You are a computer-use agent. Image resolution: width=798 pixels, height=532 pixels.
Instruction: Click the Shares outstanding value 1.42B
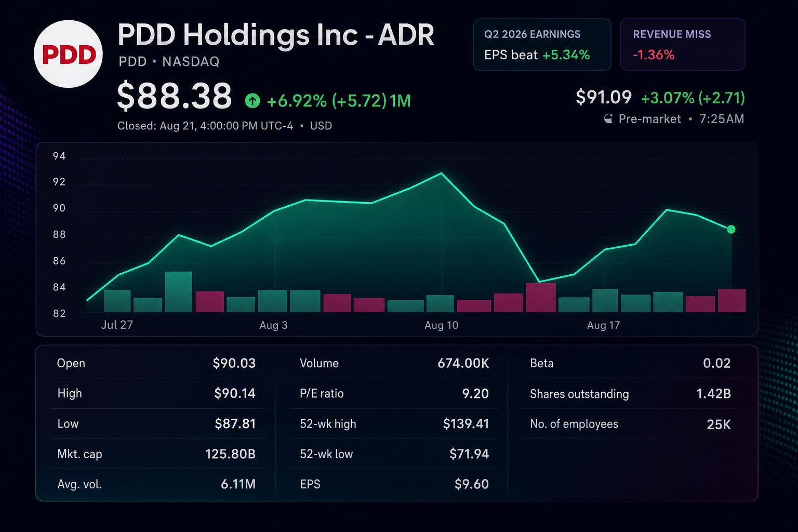714,394
